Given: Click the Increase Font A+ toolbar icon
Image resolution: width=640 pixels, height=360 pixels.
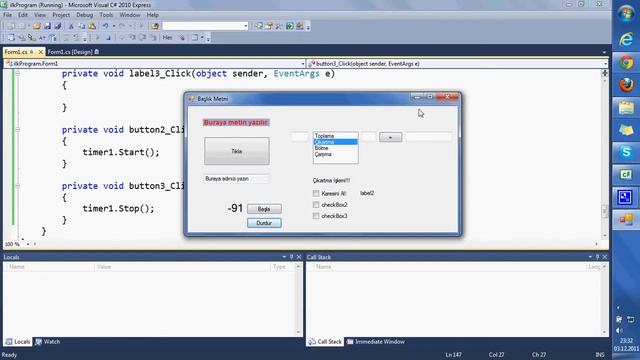Looking at the screenshot, I should (42, 38).
